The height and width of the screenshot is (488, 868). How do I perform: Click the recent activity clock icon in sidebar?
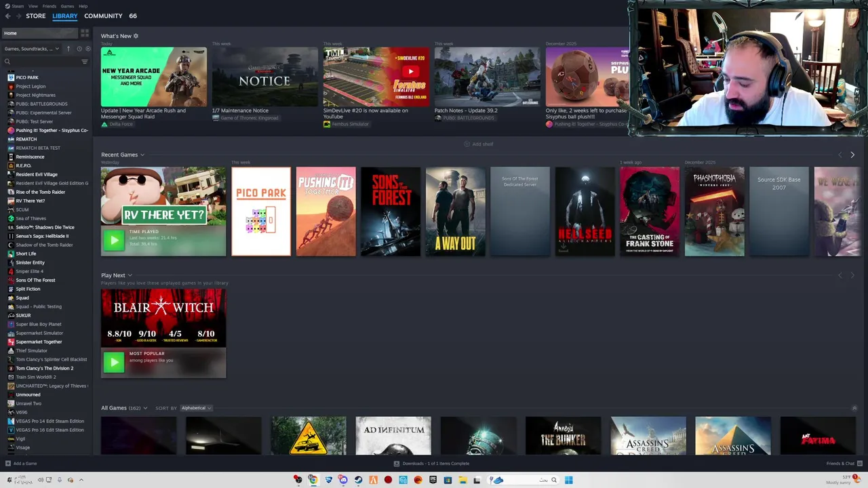pos(79,49)
